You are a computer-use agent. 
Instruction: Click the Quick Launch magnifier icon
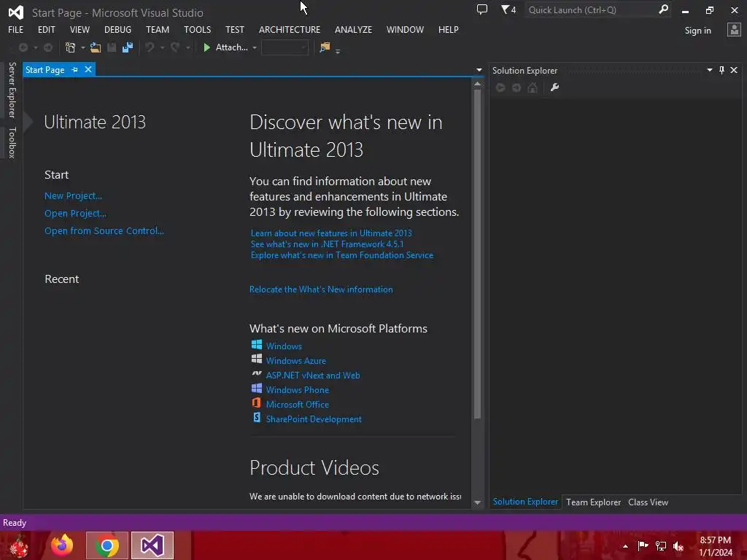[663, 9]
